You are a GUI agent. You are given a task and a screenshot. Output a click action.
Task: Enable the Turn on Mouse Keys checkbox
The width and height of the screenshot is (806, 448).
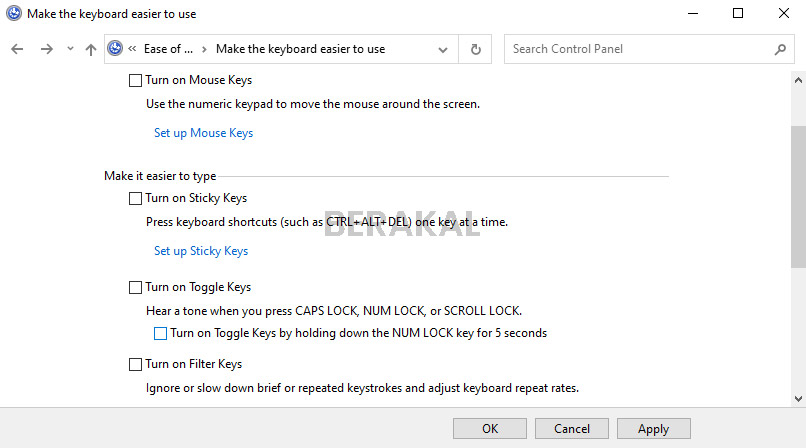[x=136, y=80]
